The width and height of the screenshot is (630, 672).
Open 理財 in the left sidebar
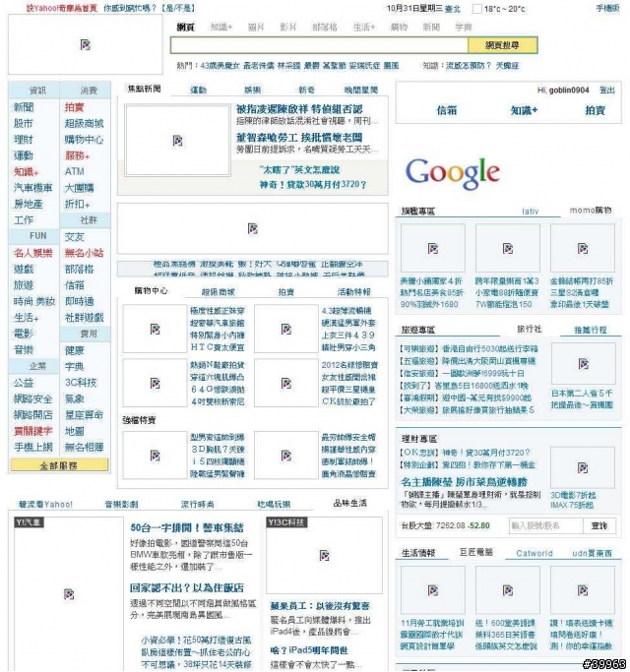[x=24, y=140]
